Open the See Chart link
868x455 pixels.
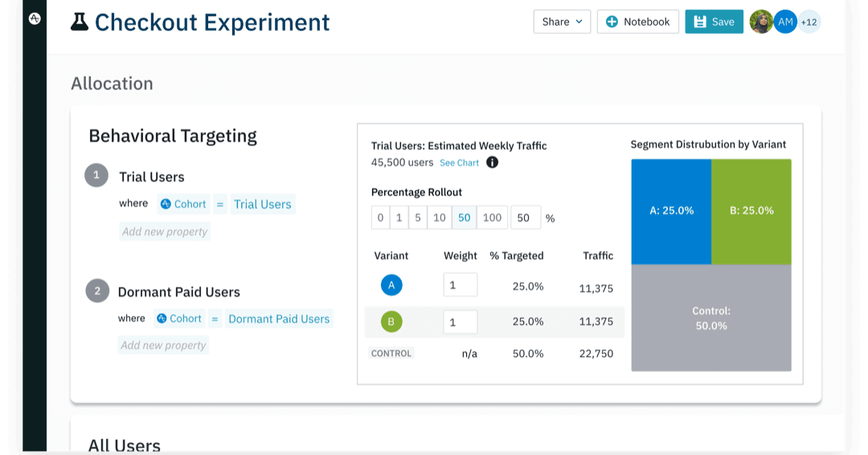[459, 163]
